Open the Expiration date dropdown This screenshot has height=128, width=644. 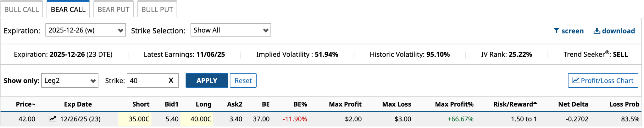[x=86, y=30]
